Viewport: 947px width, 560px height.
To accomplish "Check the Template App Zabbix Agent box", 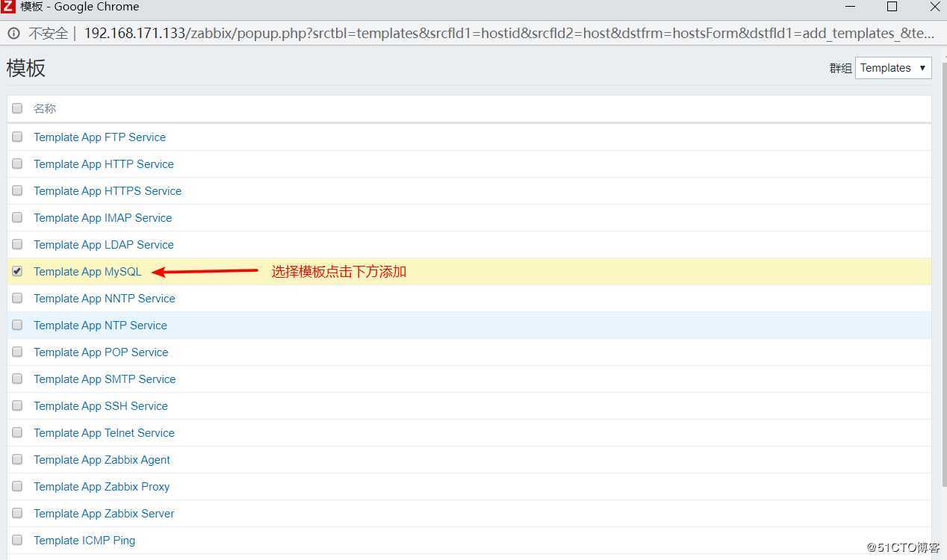I will coord(17,459).
